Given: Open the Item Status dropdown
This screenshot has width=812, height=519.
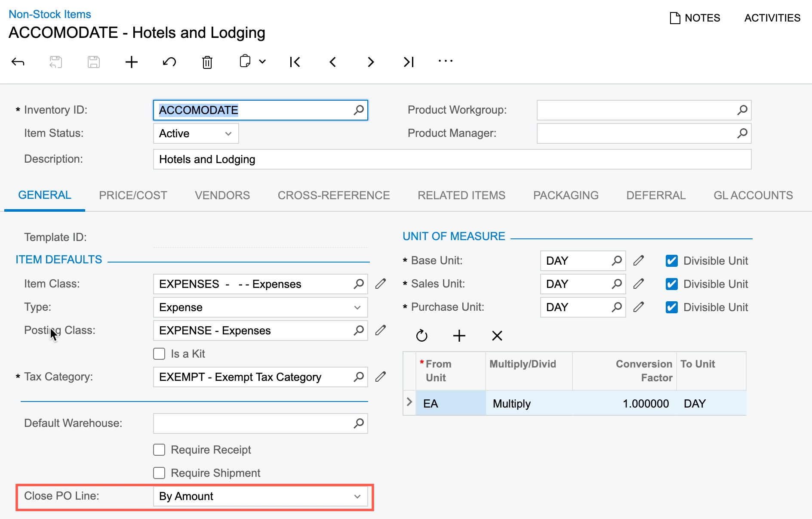Looking at the screenshot, I should 196,133.
